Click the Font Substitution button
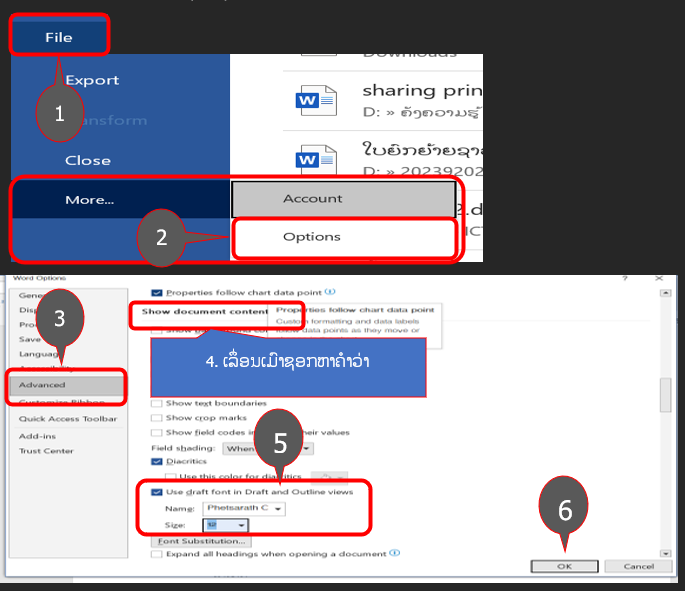 (x=201, y=541)
